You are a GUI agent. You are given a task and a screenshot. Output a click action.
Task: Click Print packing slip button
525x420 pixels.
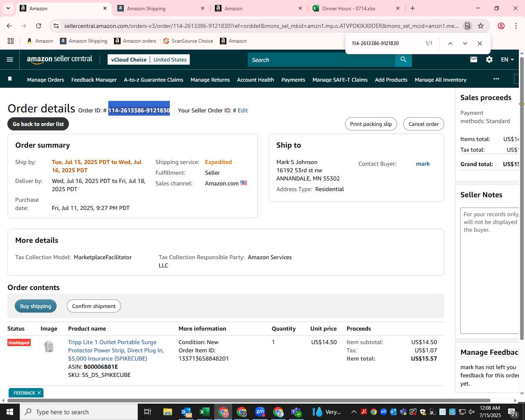371,124
